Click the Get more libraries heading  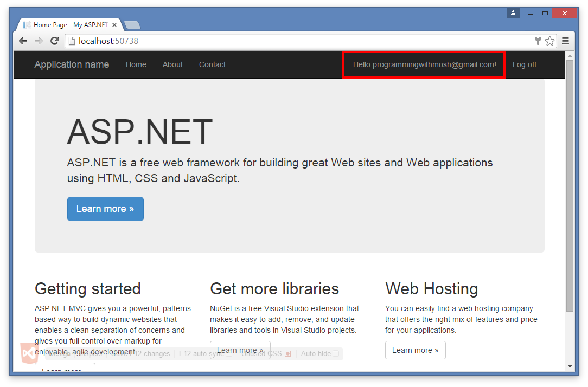pyautogui.click(x=274, y=289)
